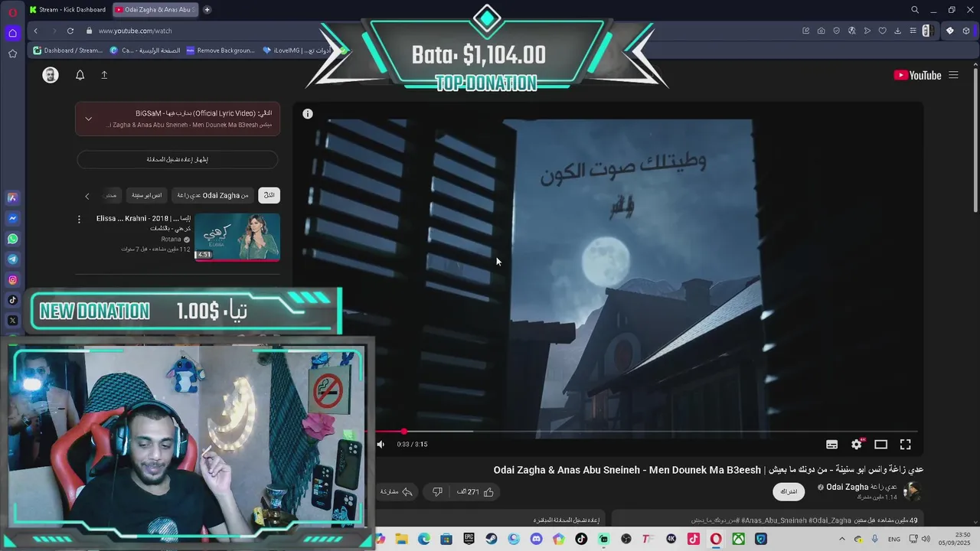
Task: Open Steam from taskbar
Action: [492, 539]
